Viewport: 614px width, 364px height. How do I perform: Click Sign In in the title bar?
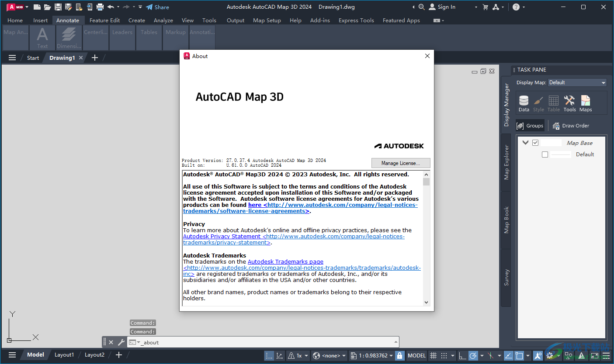(442, 7)
